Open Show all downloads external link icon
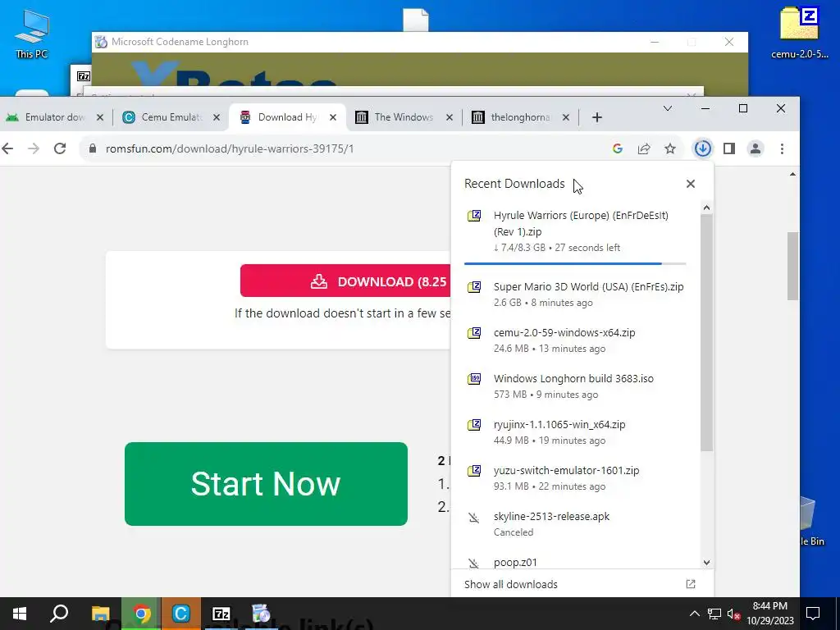This screenshot has width=840, height=630. coord(691,584)
